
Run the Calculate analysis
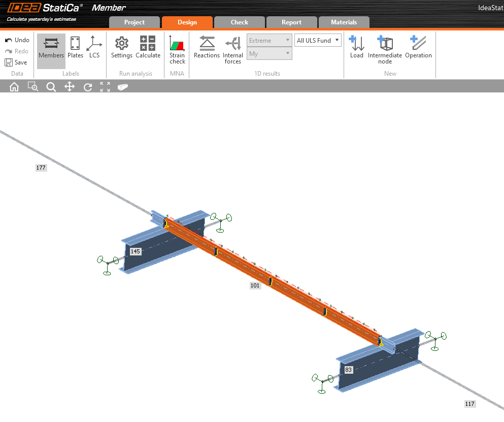(148, 49)
